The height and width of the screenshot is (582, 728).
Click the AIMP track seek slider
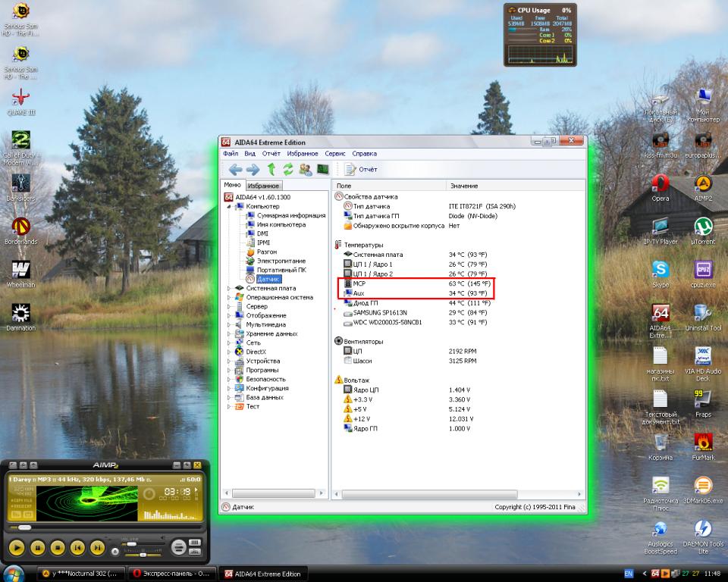[106, 527]
